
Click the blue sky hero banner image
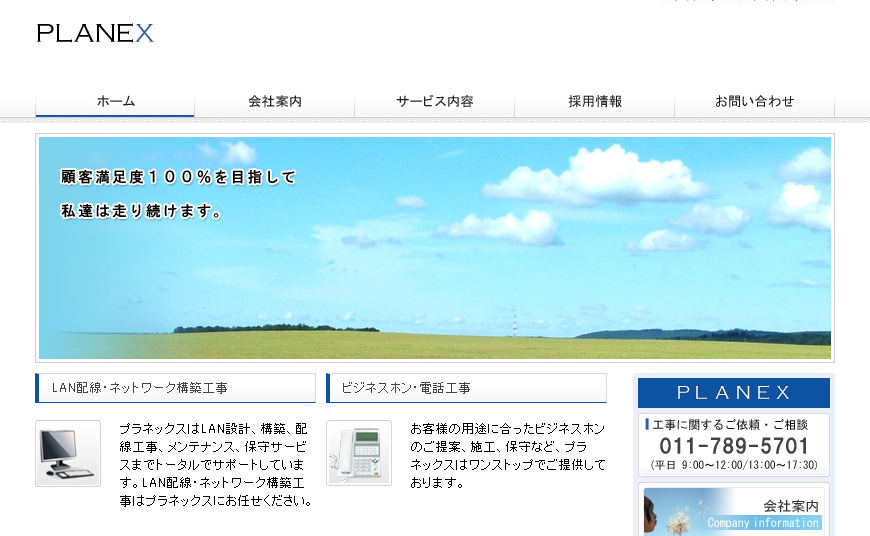tap(435, 248)
